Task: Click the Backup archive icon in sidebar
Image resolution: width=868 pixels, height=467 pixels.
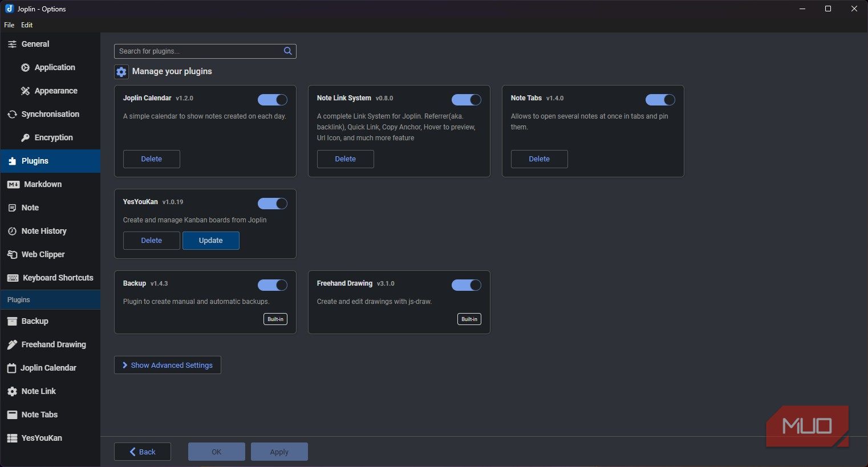Action: 12,321
